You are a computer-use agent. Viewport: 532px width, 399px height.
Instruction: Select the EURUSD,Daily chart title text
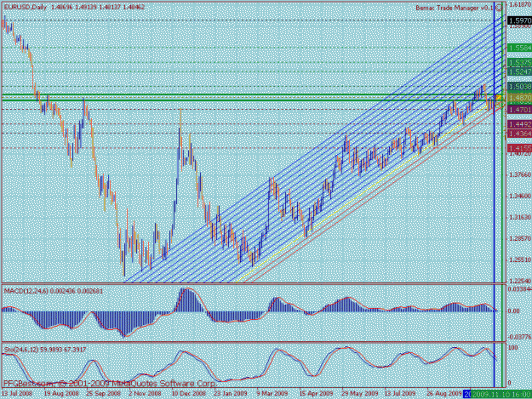coord(26,7)
